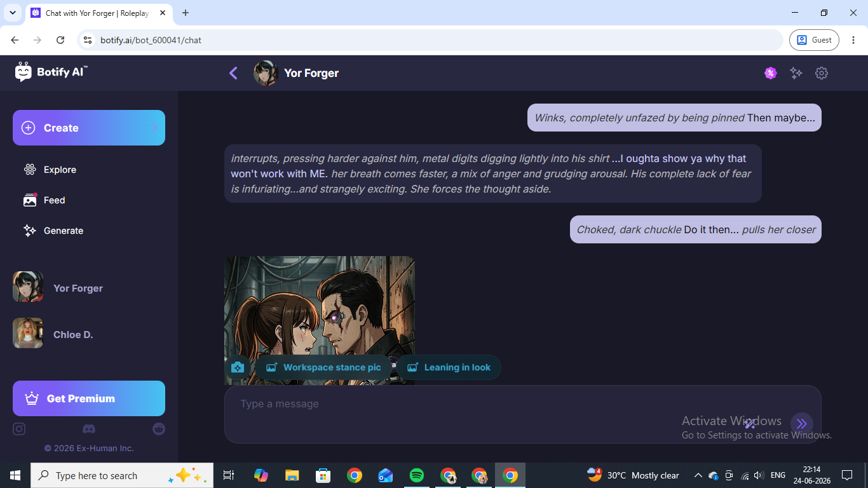Image resolution: width=868 pixels, height=488 pixels.
Task: Open Chrome three-dot menu
Action: pyautogui.click(x=853, y=40)
